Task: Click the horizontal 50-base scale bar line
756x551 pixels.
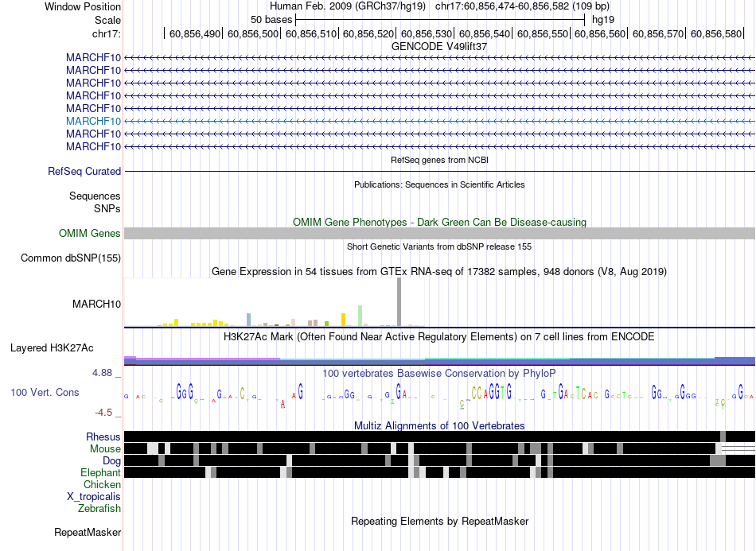Action: point(440,20)
